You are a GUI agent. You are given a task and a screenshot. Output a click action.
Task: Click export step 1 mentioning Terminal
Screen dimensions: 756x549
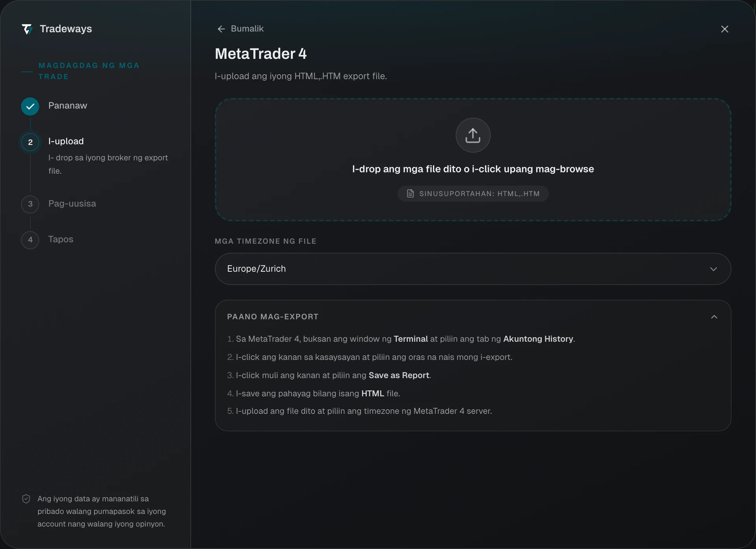pos(401,339)
